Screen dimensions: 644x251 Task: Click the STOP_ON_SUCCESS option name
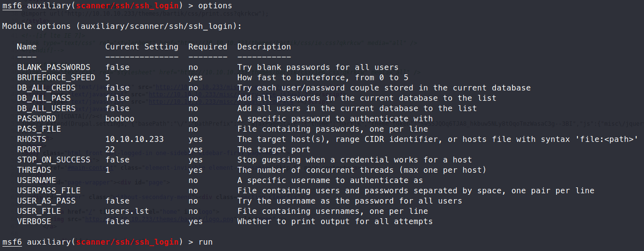click(x=53, y=160)
